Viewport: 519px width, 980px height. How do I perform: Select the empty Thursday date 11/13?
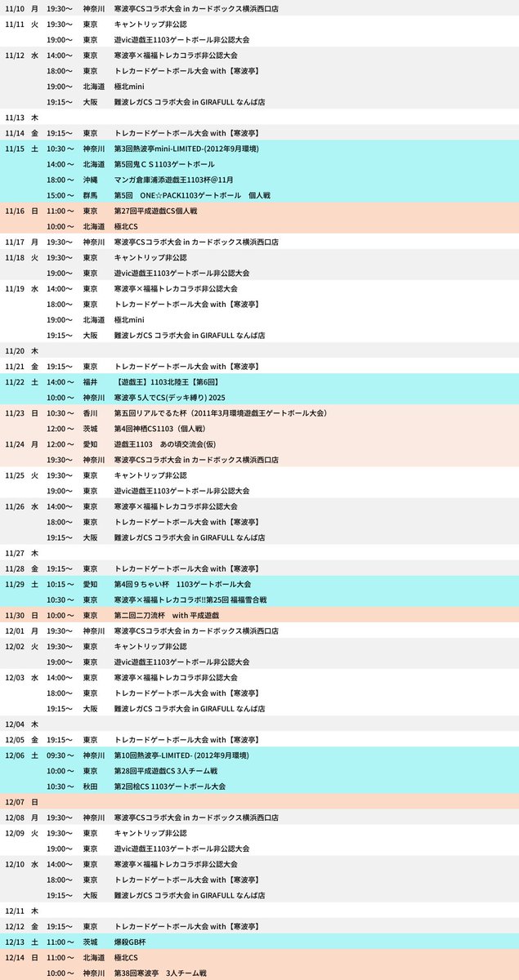click(15, 117)
